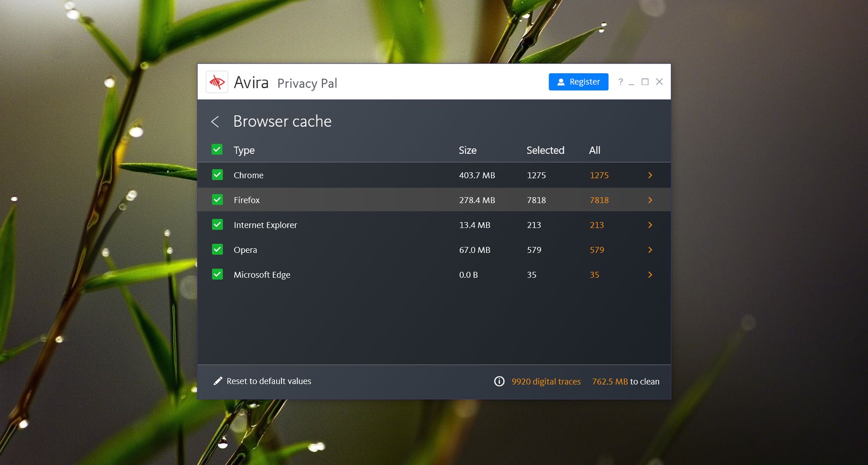Click the Size column header
Viewport: 868px width, 465px height.
click(468, 150)
